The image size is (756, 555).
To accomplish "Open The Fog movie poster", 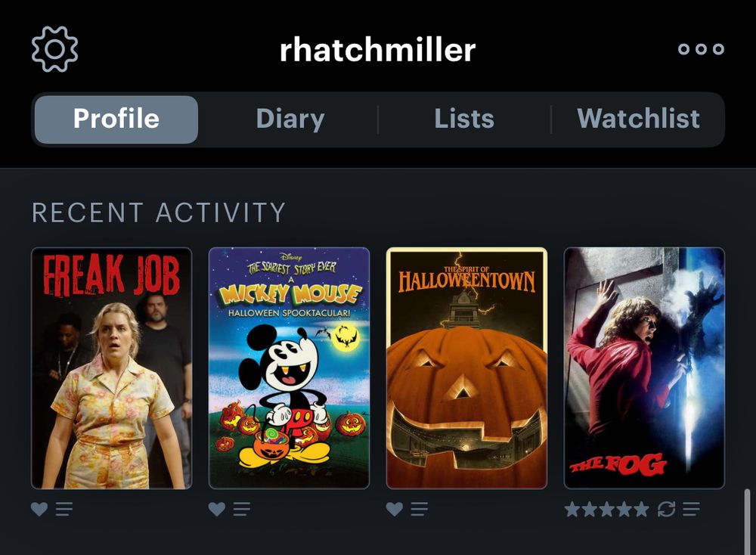I will coord(644,368).
